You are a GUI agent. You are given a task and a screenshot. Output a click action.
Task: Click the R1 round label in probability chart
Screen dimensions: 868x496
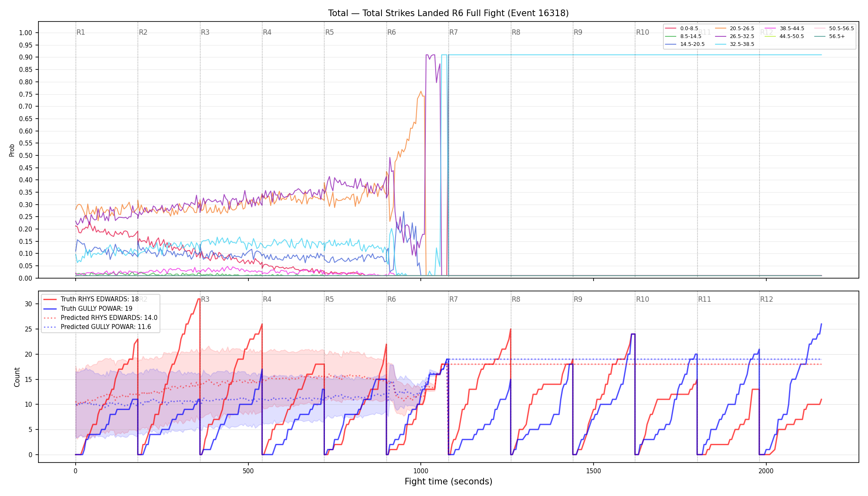[x=81, y=32]
